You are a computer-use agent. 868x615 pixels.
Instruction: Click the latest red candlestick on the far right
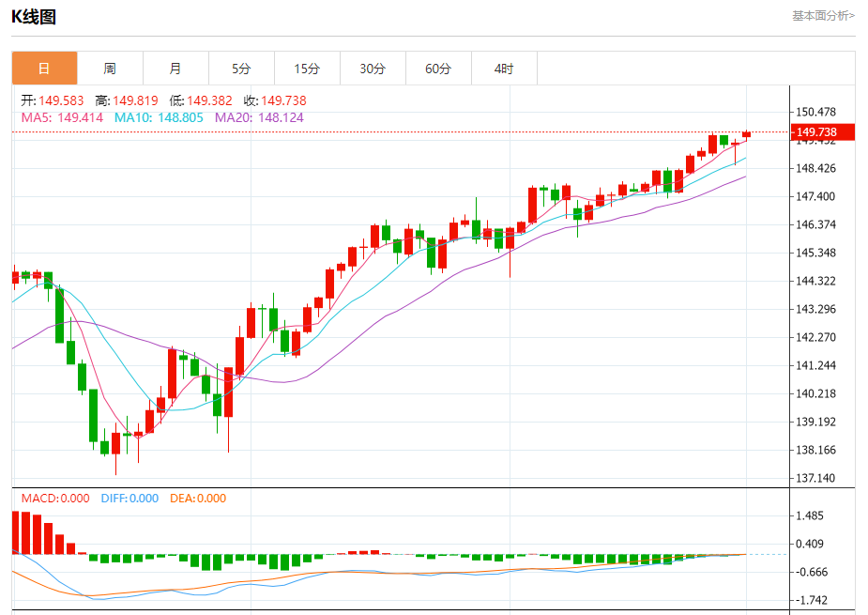(x=746, y=134)
